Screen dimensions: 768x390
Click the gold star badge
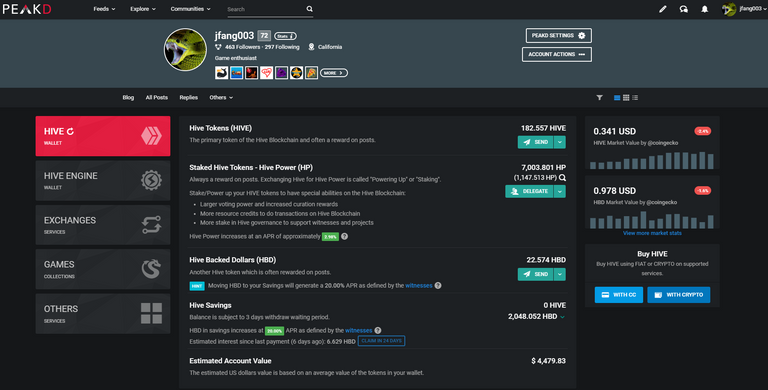[296, 73]
